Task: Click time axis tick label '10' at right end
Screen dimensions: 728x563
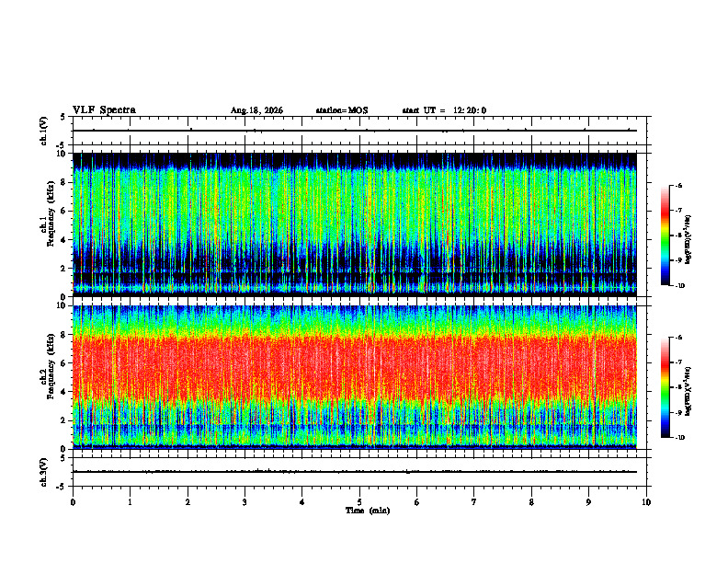Action: [646, 502]
